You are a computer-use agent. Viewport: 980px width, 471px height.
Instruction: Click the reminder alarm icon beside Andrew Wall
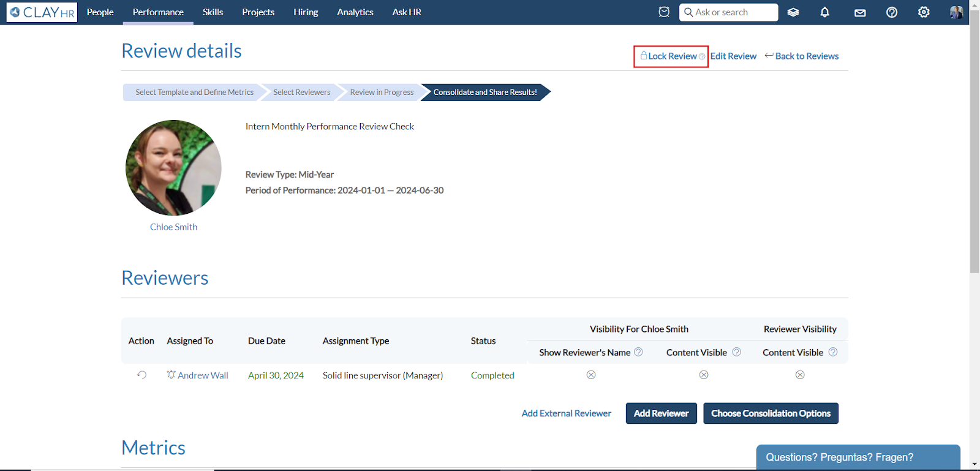(x=171, y=374)
